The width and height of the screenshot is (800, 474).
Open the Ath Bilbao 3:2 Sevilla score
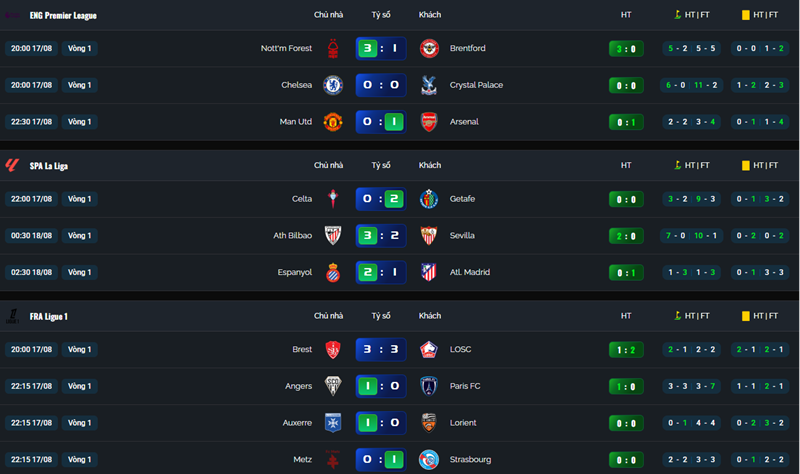[x=381, y=236]
